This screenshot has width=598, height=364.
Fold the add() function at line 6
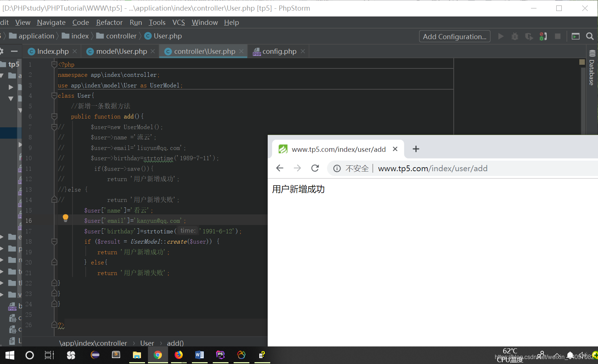click(x=54, y=116)
